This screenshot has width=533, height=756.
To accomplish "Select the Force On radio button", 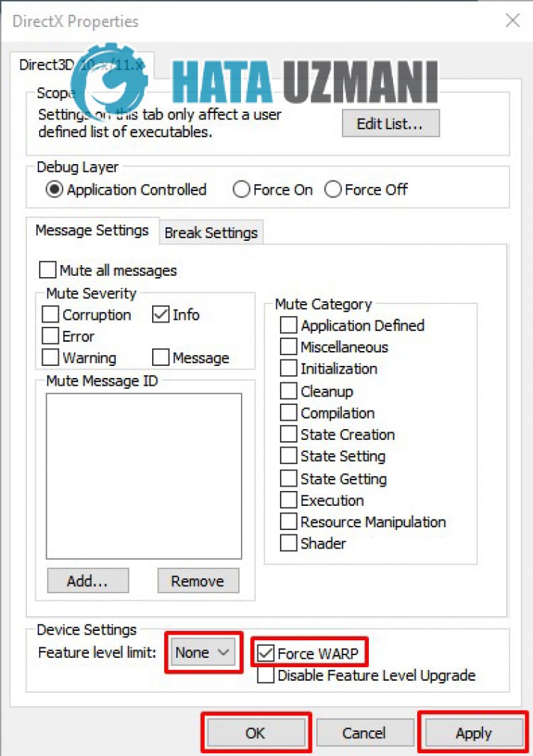I will 242,190.
